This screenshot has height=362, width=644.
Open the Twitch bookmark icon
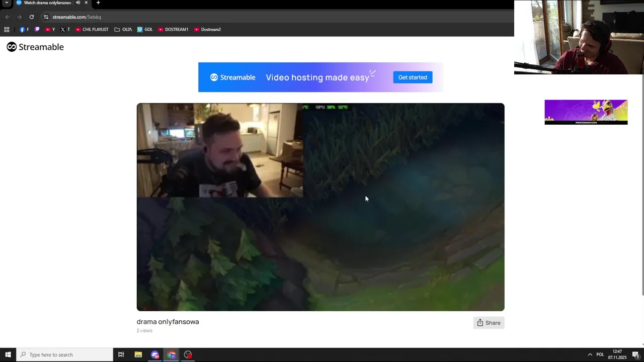[37, 30]
